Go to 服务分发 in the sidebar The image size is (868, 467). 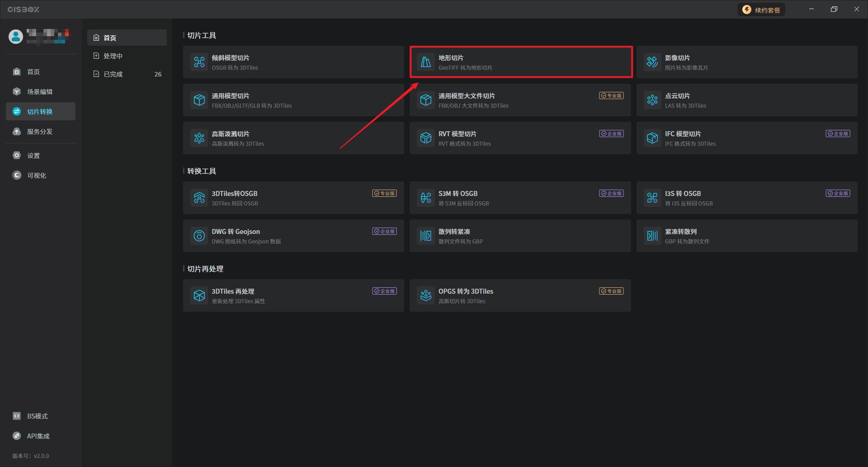pyautogui.click(x=40, y=132)
